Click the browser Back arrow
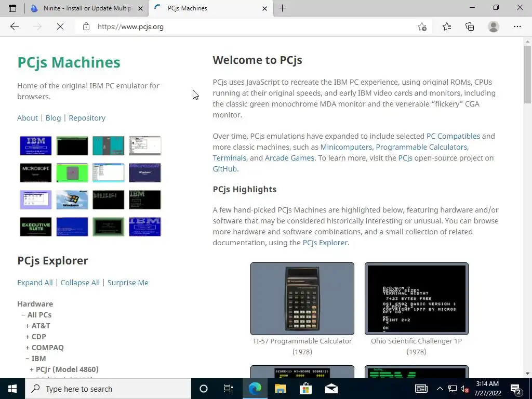 point(14,26)
